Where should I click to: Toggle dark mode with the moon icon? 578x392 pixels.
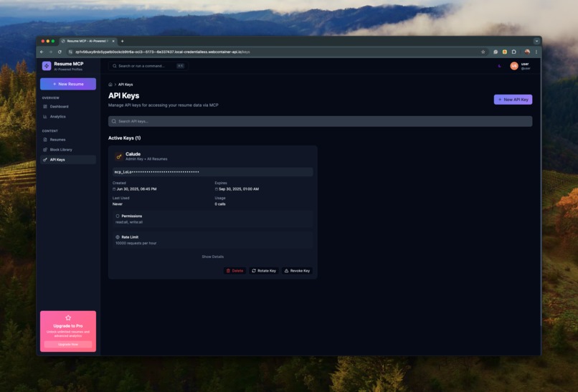pyautogui.click(x=500, y=66)
